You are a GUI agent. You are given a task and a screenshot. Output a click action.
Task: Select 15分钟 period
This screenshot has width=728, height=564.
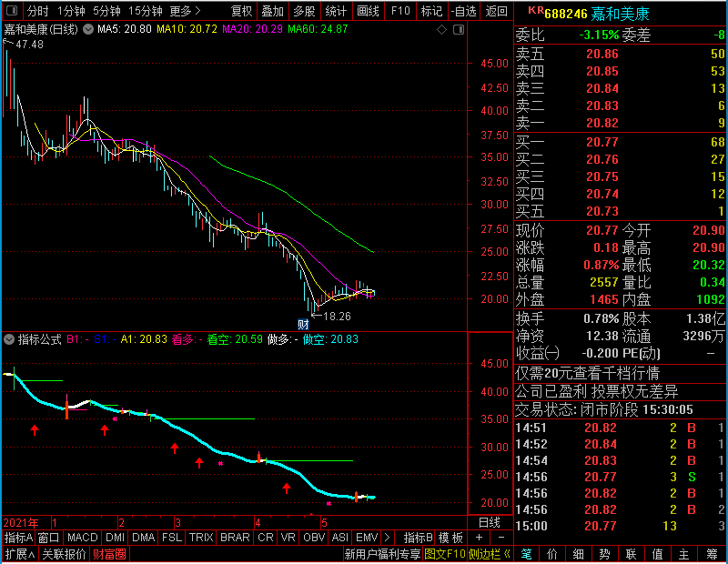(x=146, y=11)
